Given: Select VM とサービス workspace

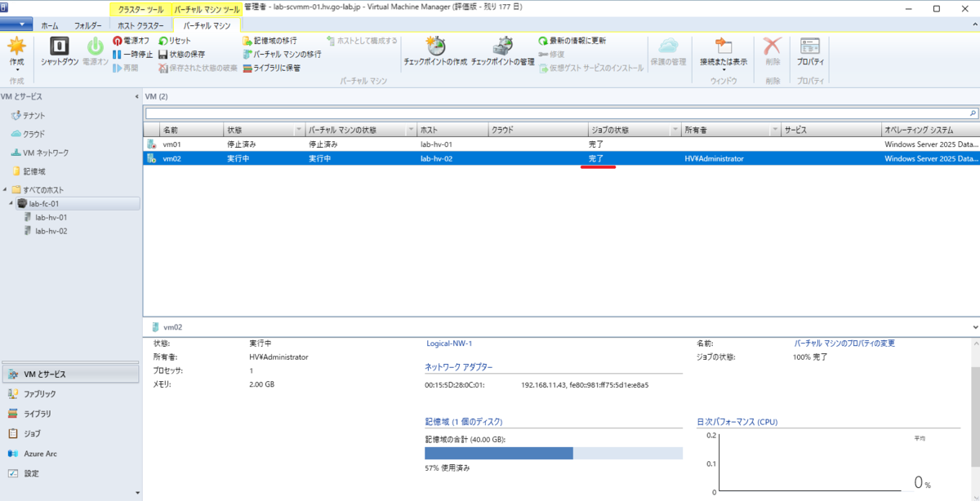Looking at the screenshot, I should 70,375.
